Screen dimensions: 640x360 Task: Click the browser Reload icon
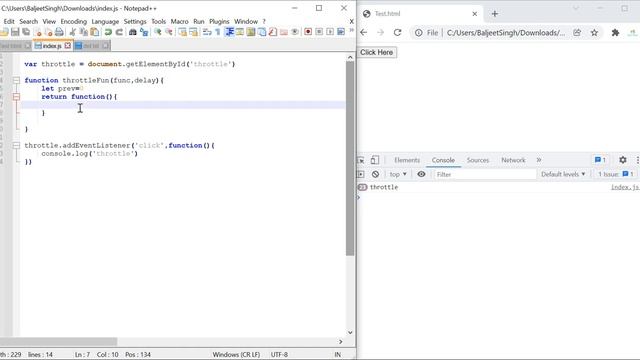[x=398, y=33]
